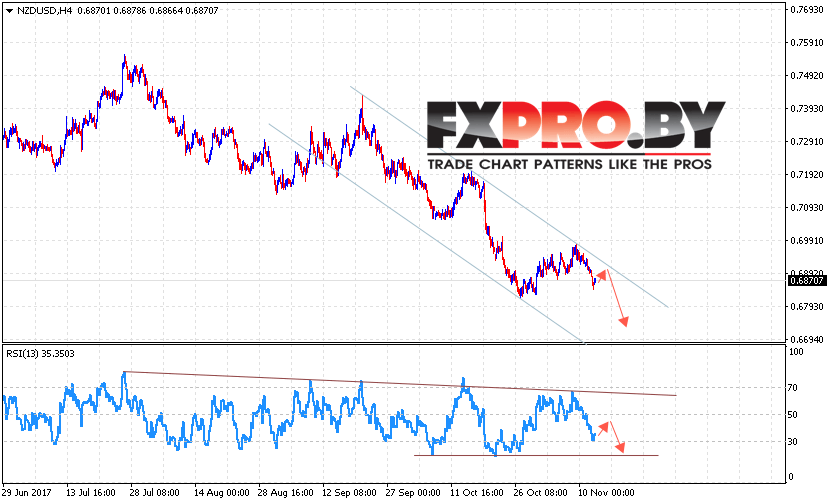The image size is (828, 504).
Task: Click the 28 Aug 16:00 time label
Action: tap(285, 492)
